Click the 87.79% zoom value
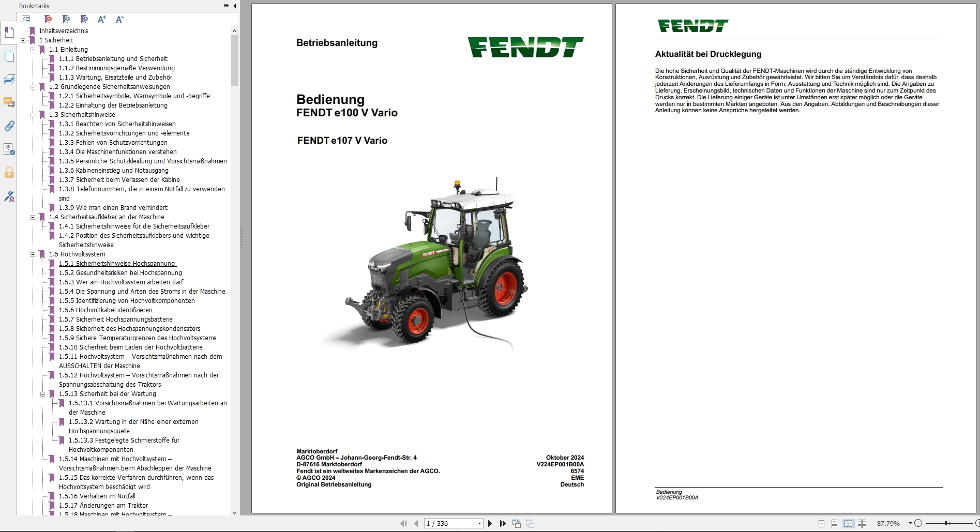Image resolution: width=980 pixels, height=532 pixels. point(888,524)
